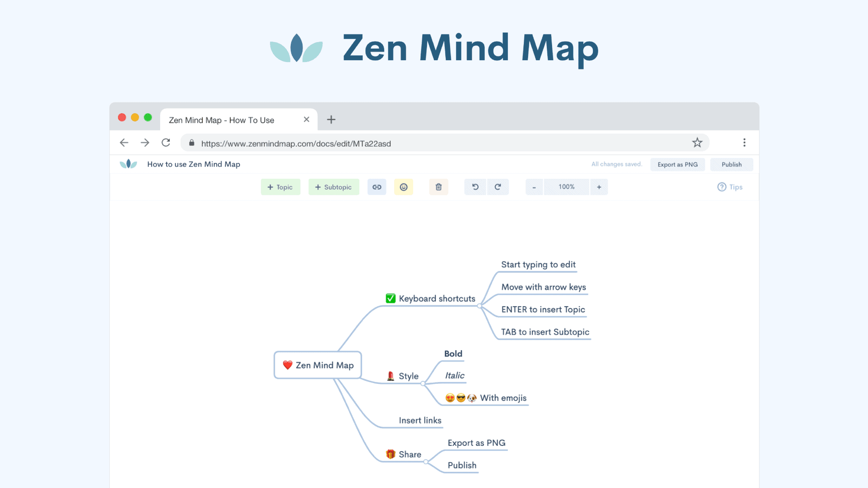868x488 pixels.
Task: Go back with the browser back arrow
Action: tap(124, 143)
